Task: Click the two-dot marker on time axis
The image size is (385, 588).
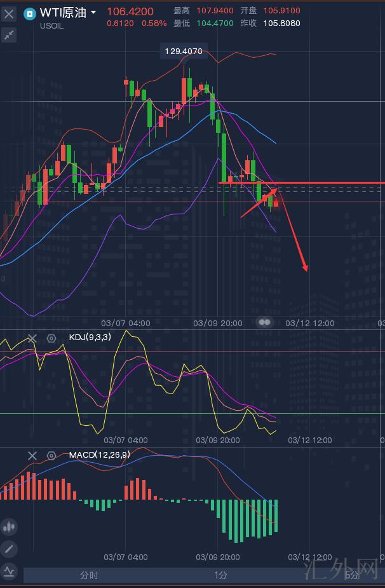Action: click(x=264, y=322)
